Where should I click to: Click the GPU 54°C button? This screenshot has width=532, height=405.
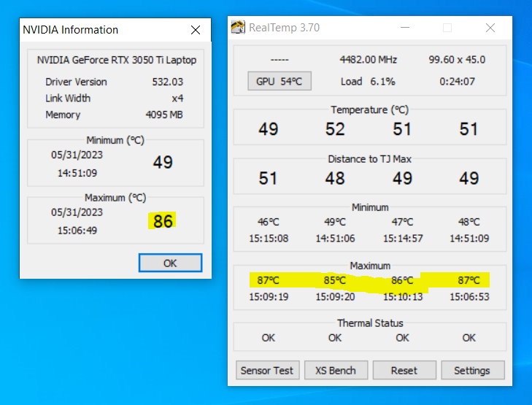tap(280, 81)
